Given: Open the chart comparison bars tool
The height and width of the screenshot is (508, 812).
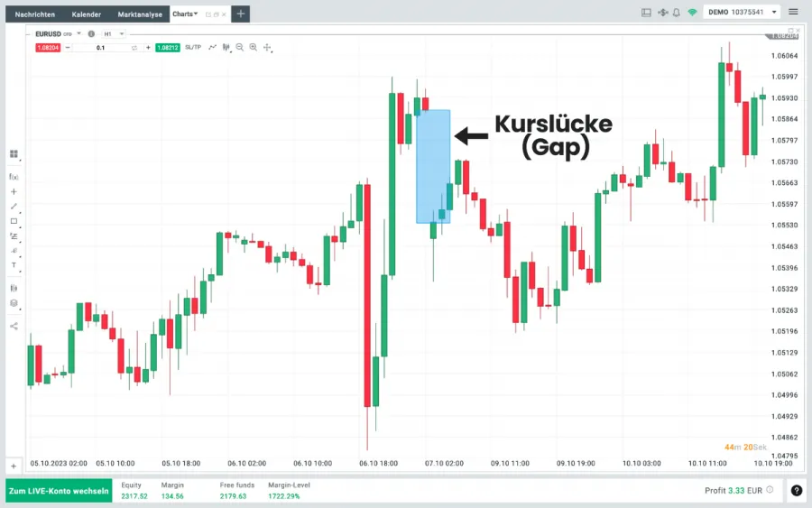Looking at the screenshot, I should (14, 288).
